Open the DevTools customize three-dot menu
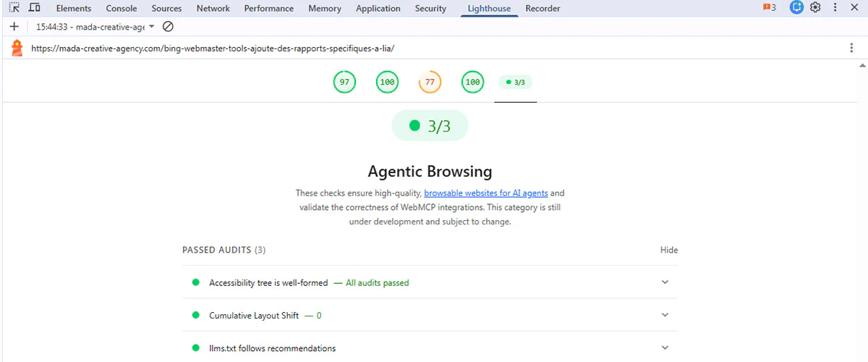This screenshot has width=868, height=362. (835, 8)
